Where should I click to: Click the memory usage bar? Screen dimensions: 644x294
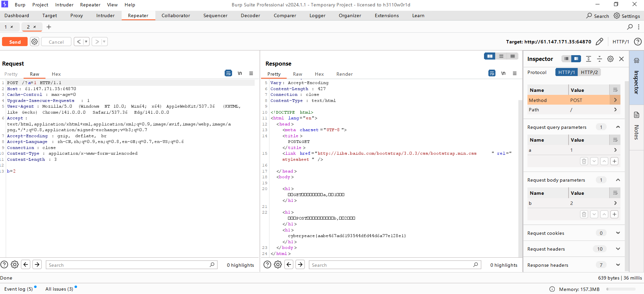coord(620,289)
